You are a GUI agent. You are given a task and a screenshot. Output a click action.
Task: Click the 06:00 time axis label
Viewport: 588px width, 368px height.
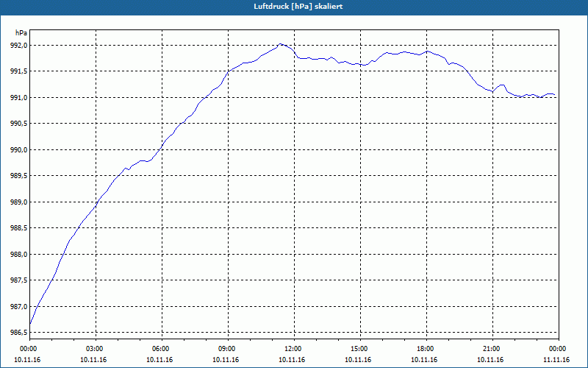point(162,349)
